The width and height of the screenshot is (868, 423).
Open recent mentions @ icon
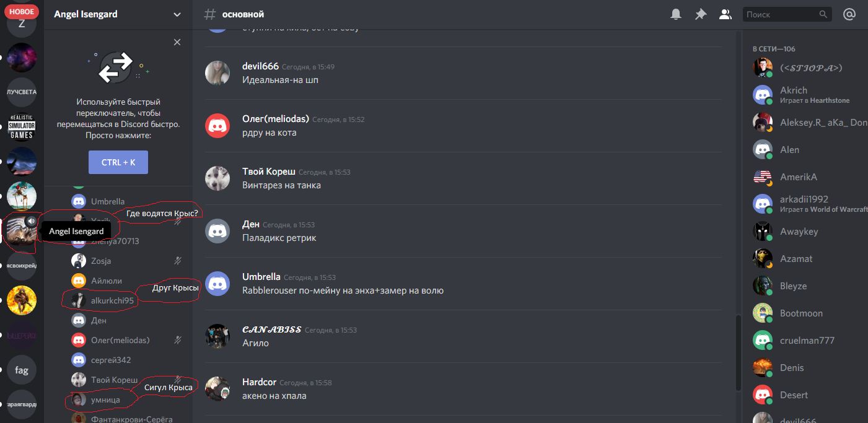click(849, 14)
